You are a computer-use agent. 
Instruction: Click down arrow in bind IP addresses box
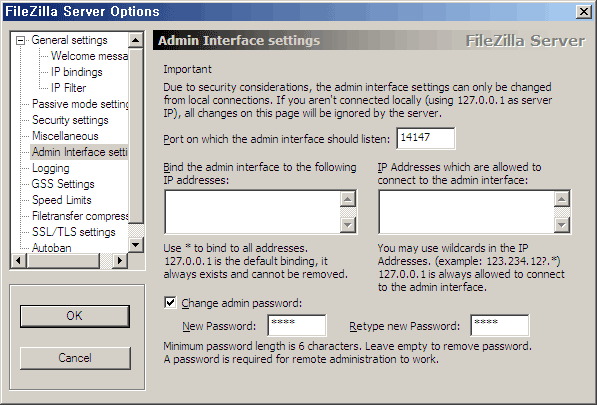(x=348, y=225)
